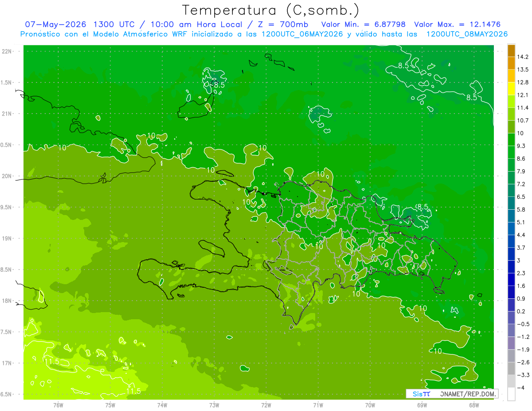Click the Valor Max. = 12.1476 text
This screenshot has width=532, height=411.
point(458,24)
